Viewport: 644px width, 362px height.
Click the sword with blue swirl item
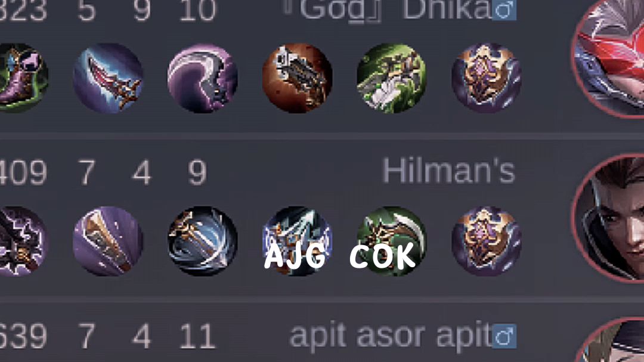click(203, 241)
